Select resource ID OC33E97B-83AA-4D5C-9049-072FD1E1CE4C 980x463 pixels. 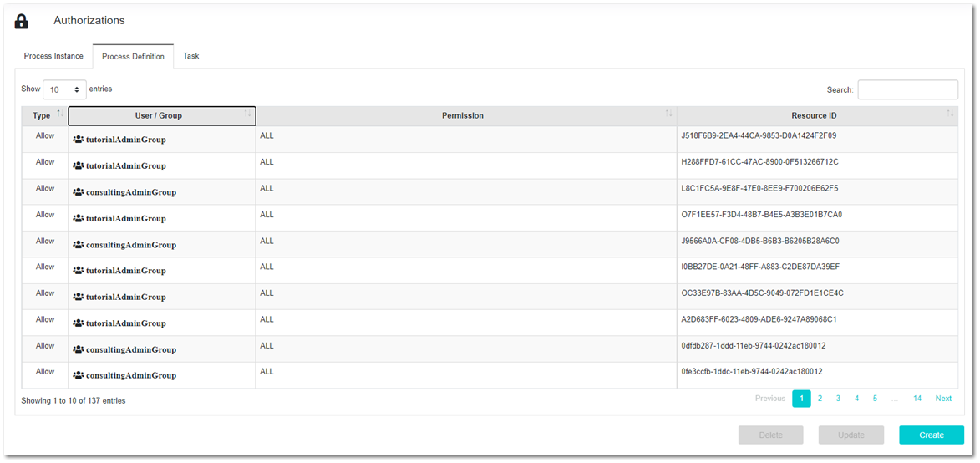point(763,293)
